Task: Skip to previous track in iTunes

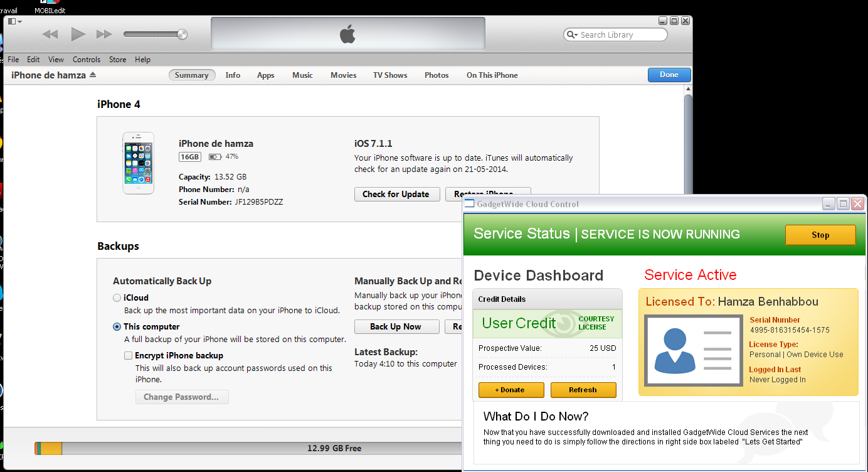Action: click(x=50, y=35)
